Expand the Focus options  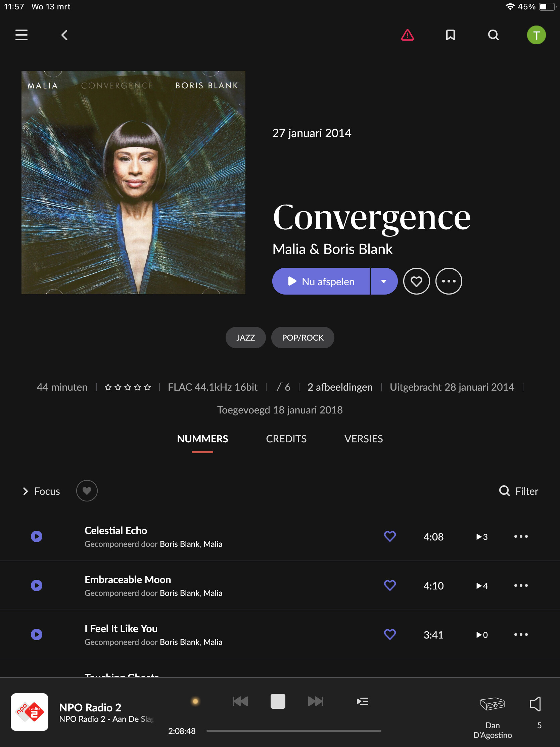coord(41,491)
